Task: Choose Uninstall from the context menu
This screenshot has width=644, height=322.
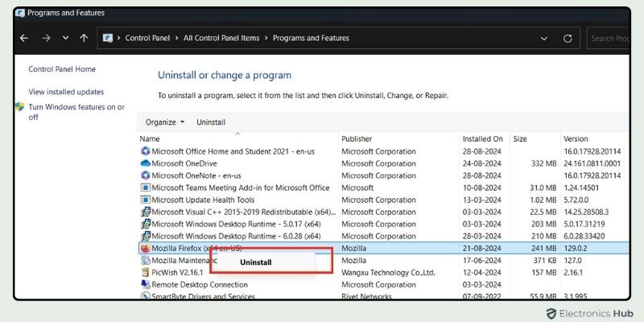Action: (255, 262)
